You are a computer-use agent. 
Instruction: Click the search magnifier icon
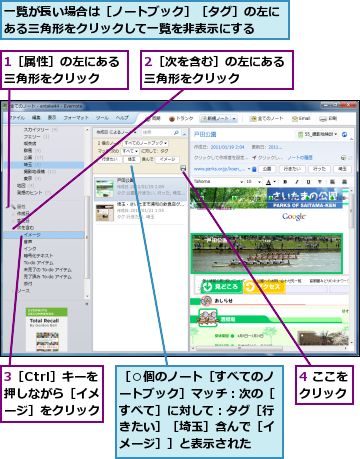[176, 133]
